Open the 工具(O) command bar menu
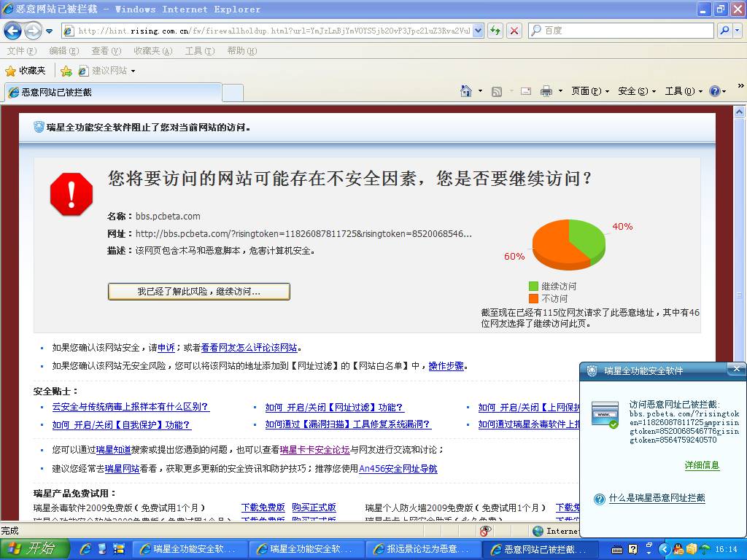Viewport: 747px width, 560px height. (x=684, y=91)
